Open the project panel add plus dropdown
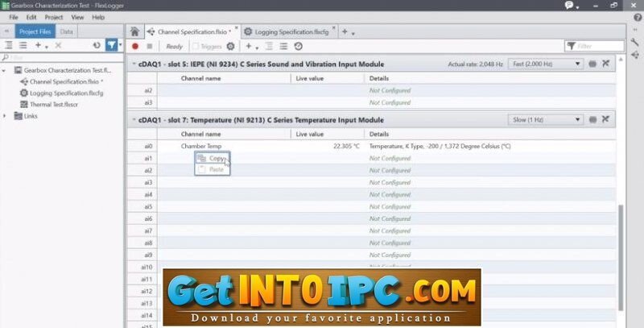This screenshot has height=328, width=644. coord(41,46)
